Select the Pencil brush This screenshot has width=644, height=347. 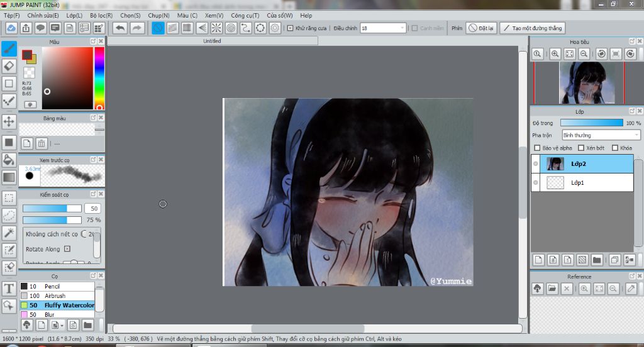click(x=57, y=286)
